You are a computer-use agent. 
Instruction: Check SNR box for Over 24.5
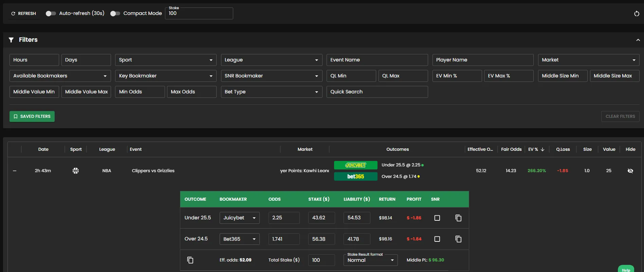click(437, 239)
